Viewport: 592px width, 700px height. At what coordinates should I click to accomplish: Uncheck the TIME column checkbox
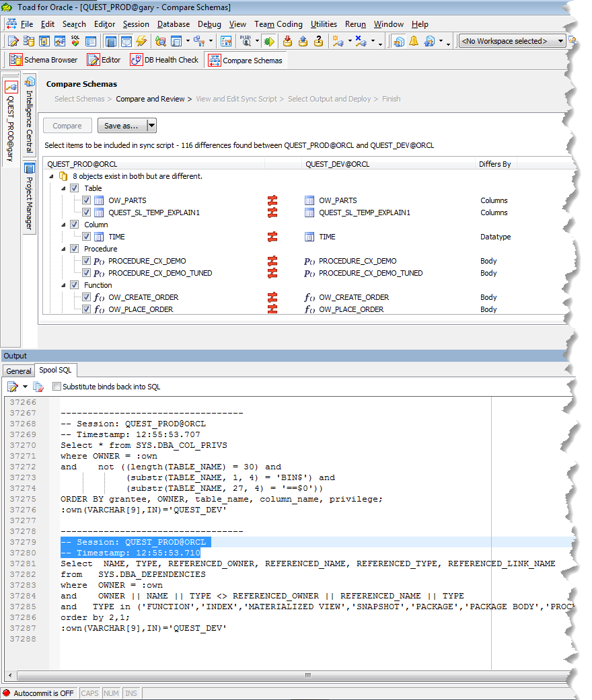click(87, 237)
